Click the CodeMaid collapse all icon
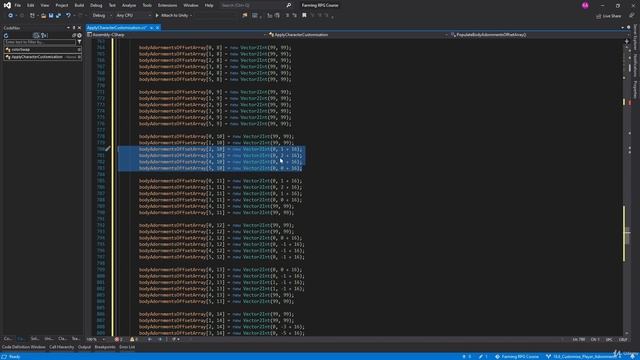 tap(74, 36)
